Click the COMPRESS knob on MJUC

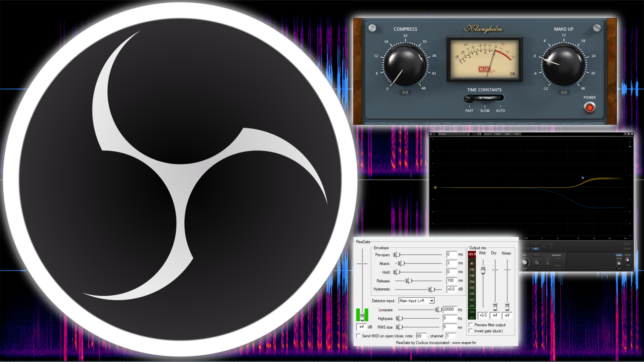[x=405, y=65]
